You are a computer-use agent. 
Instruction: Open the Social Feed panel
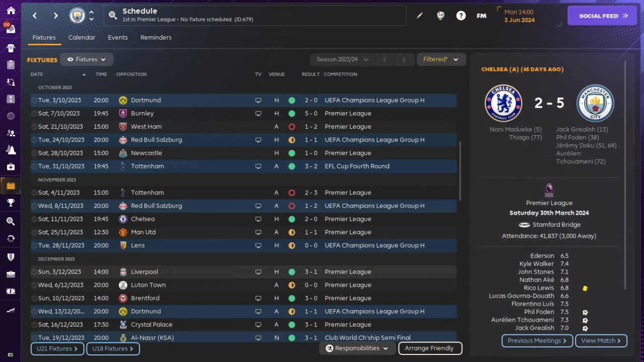603,16
